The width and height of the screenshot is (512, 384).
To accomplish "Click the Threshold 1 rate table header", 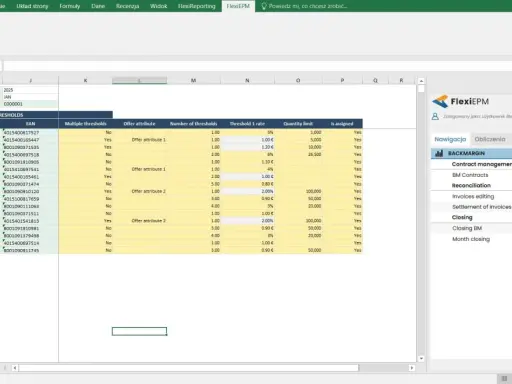I will pyautogui.click(x=247, y=124).
